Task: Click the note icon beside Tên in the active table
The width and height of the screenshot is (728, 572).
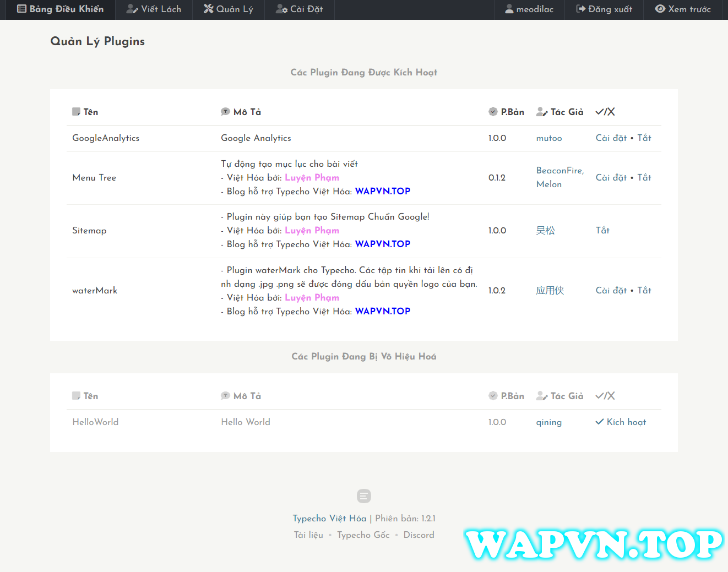Action: click(x=76, y=112)
